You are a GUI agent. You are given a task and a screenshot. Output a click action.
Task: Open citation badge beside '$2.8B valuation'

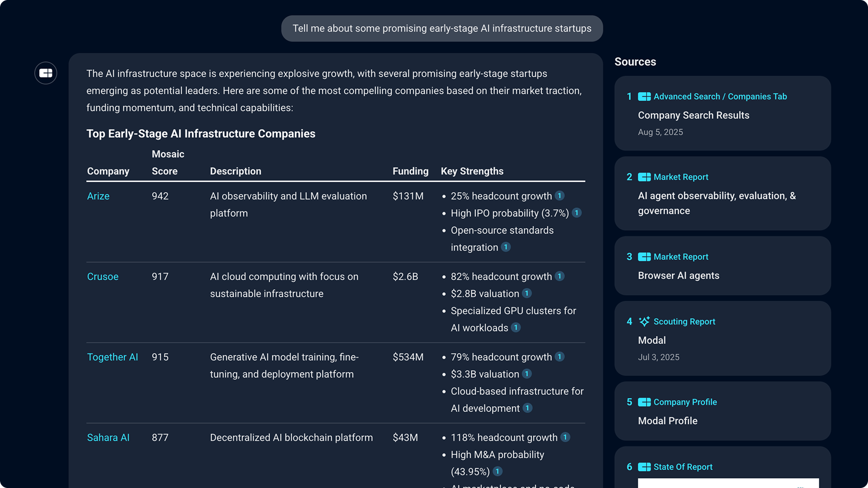527,293
